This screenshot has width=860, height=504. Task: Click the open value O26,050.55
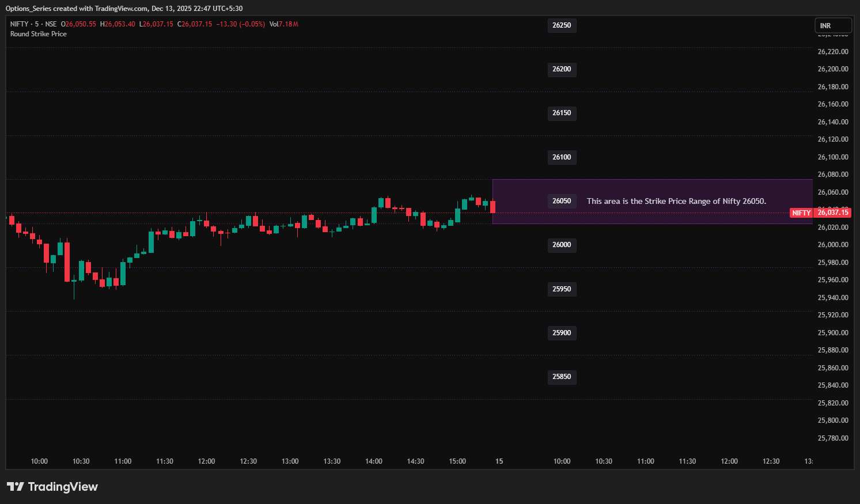(x=78, y=24)
